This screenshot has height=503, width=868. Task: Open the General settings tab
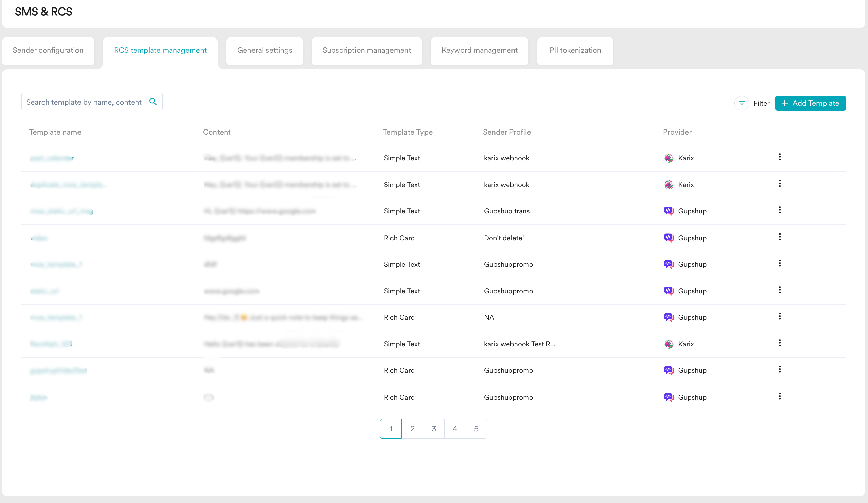point(264,50)
